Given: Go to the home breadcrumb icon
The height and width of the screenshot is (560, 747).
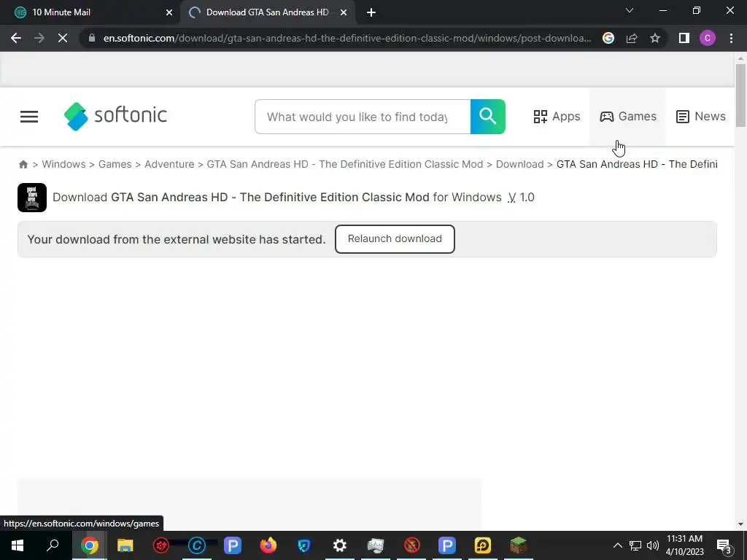Looking at the screenshot, I should tap(23, 164).
